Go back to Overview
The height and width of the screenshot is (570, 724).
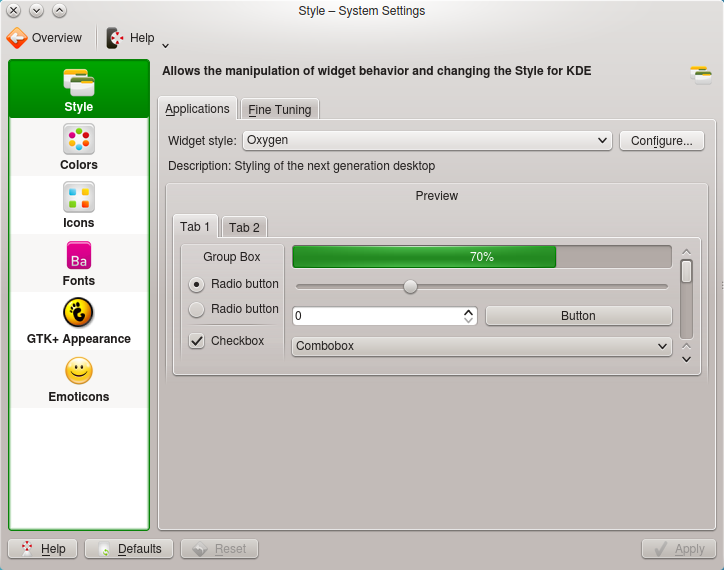click(44, 37)
